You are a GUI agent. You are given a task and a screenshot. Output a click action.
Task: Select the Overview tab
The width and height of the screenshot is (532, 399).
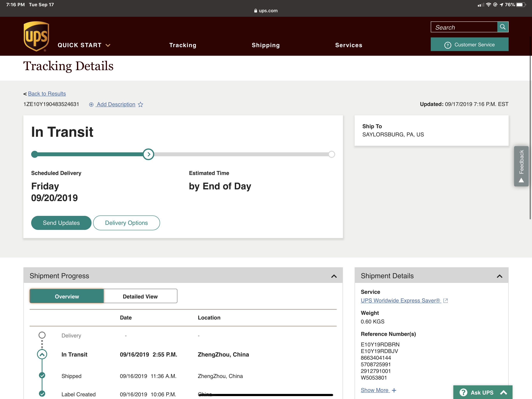(x=67, y=296)
